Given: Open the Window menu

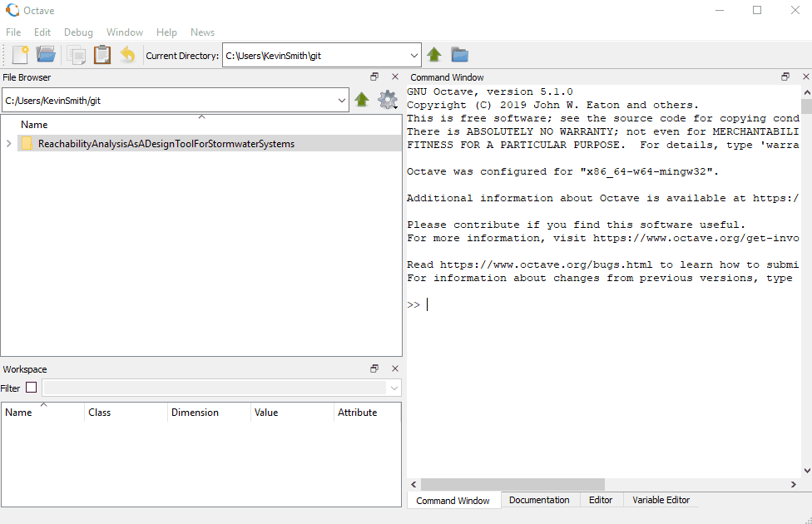Looking at the screenshot, I should pos(125,32).
